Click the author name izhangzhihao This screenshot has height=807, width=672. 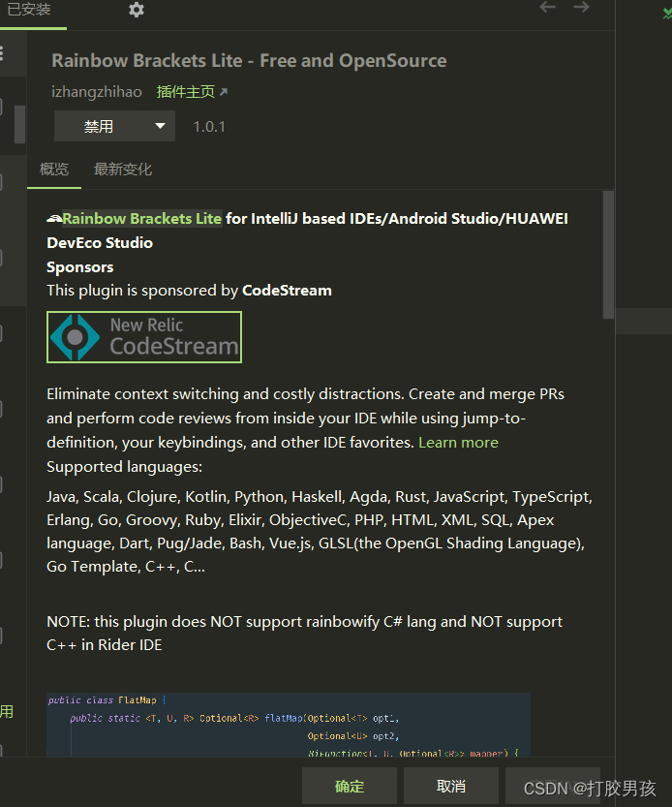pos(97,92)
